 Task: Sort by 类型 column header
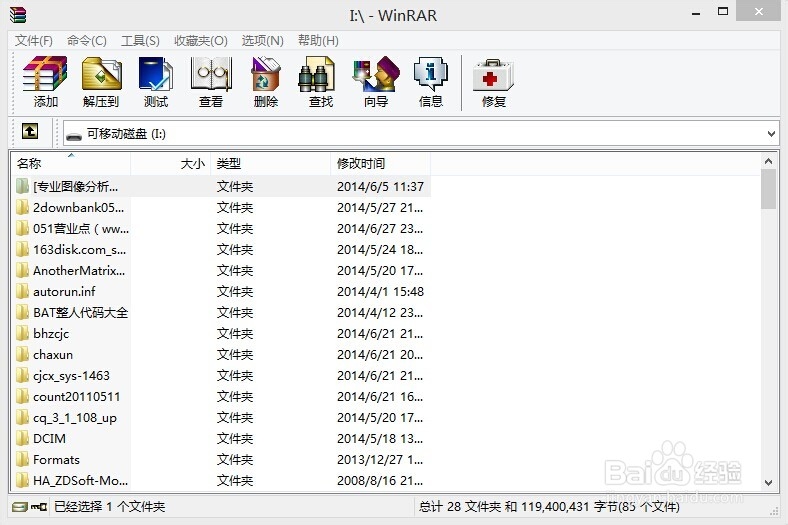point(270,163)
